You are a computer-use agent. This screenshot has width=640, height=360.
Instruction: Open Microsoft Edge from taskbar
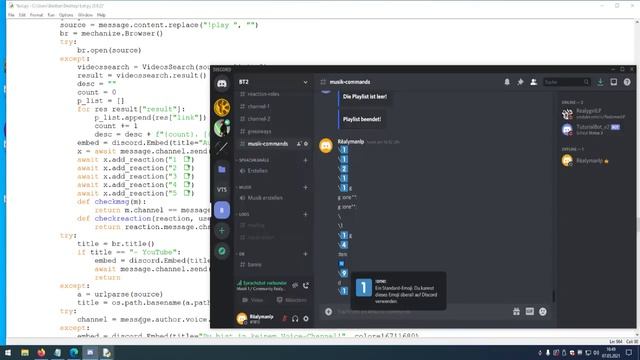click(74, 353)
